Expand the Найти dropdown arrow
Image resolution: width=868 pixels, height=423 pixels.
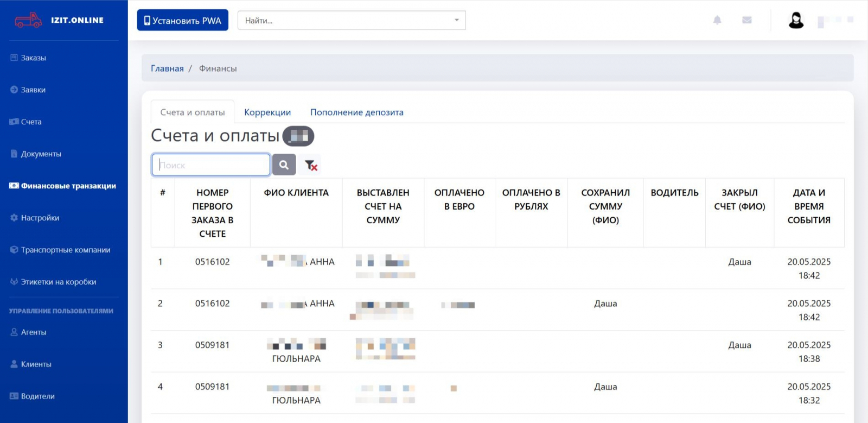click(x=456, y=21)
